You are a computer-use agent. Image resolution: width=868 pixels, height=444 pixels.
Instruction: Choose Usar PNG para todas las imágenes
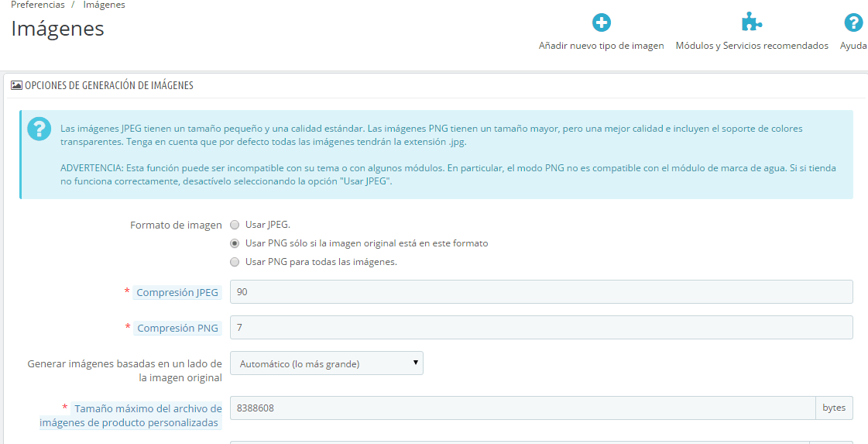coord(235,262)
